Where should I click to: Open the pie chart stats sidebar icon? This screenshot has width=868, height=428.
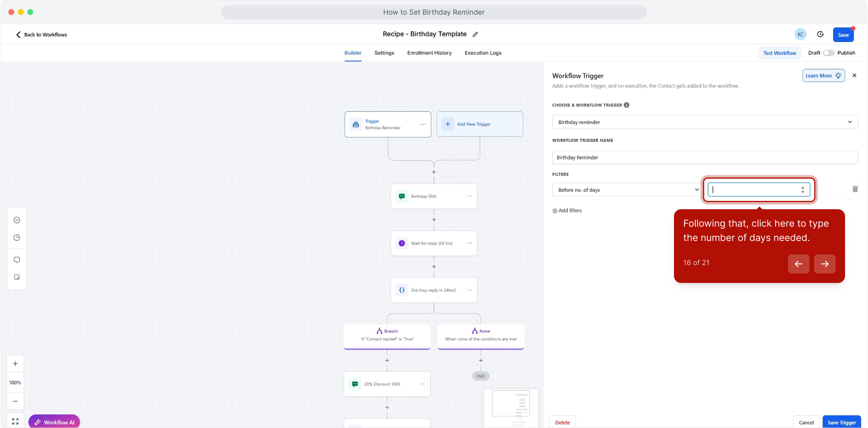coord(17,237)
